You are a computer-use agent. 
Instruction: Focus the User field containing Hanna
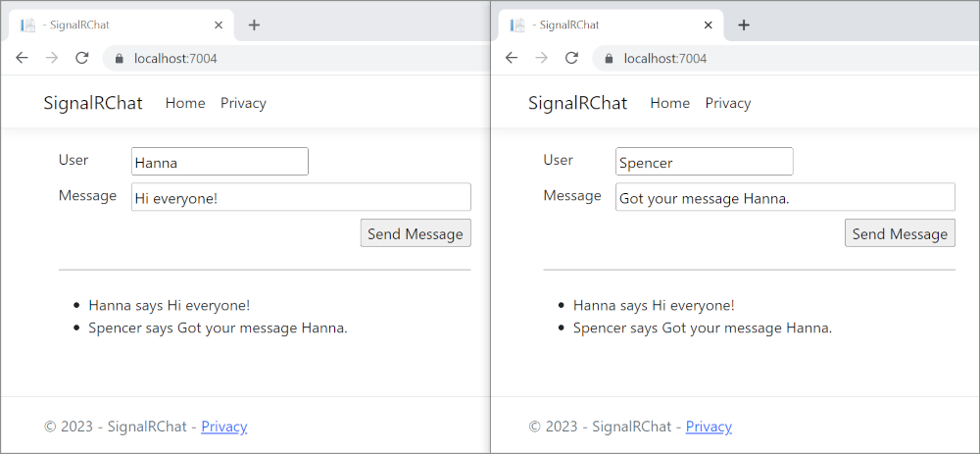(220, 162)
